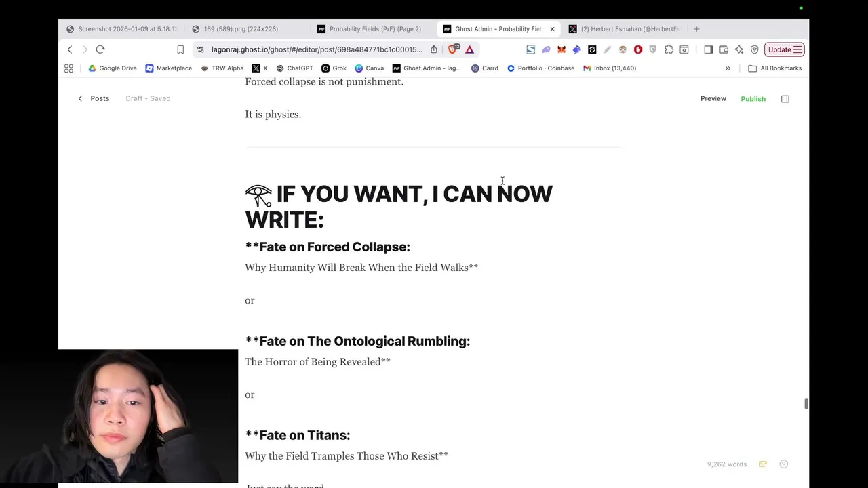Reload the page with refresh icon

[x=100, y=49]
